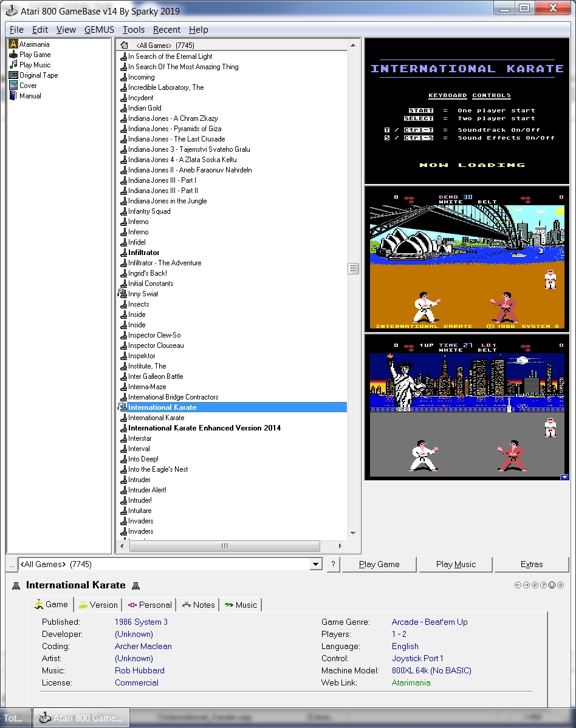Open the File menu
The width and height of the screenshot is (576, 728).
[x=16, y=30]
